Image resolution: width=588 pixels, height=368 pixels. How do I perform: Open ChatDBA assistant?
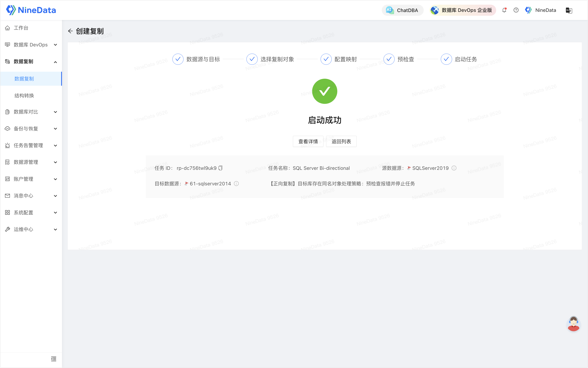point(402,10)
